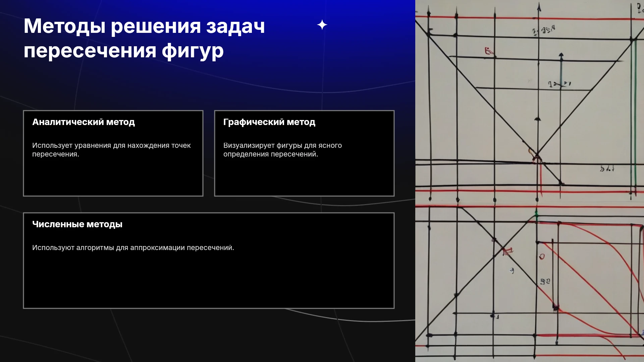The width and height of the screenshot is (644, 362).
Task: Select text 'Использует уравнения для нахождения точек пересечения'
Action: (111, 150)
